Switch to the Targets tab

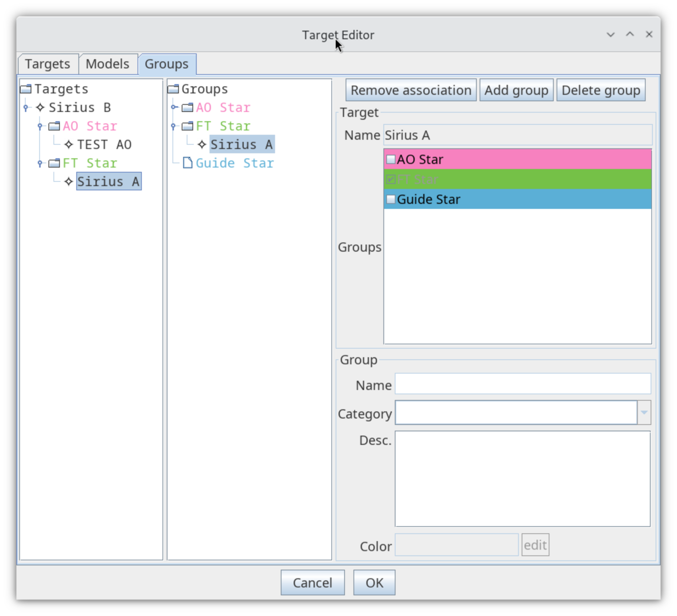click(x=48, y=64)
